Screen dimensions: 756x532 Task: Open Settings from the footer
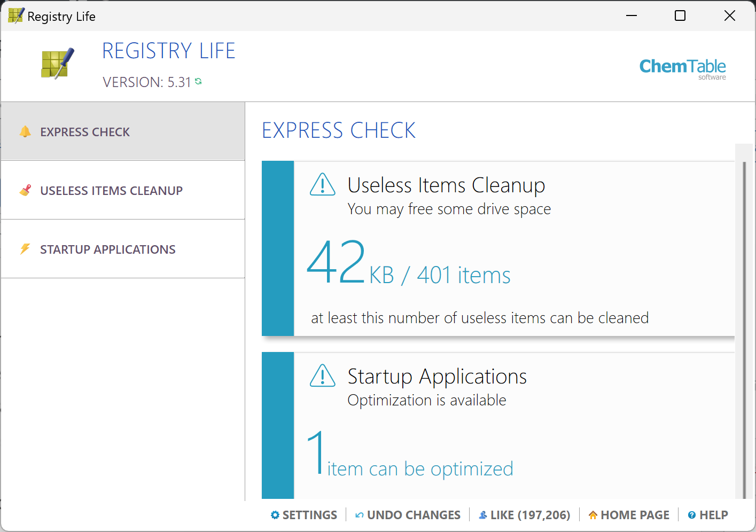point(304,515)
